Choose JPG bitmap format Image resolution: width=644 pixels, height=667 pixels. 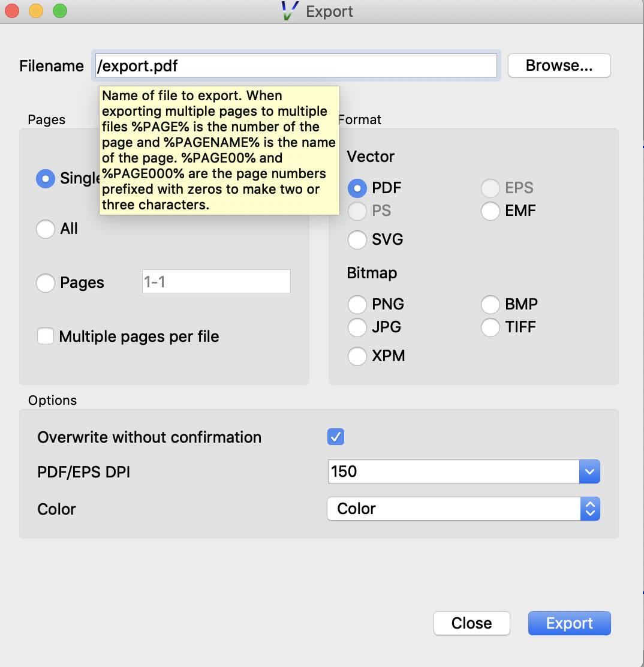[x=357, y=328]
